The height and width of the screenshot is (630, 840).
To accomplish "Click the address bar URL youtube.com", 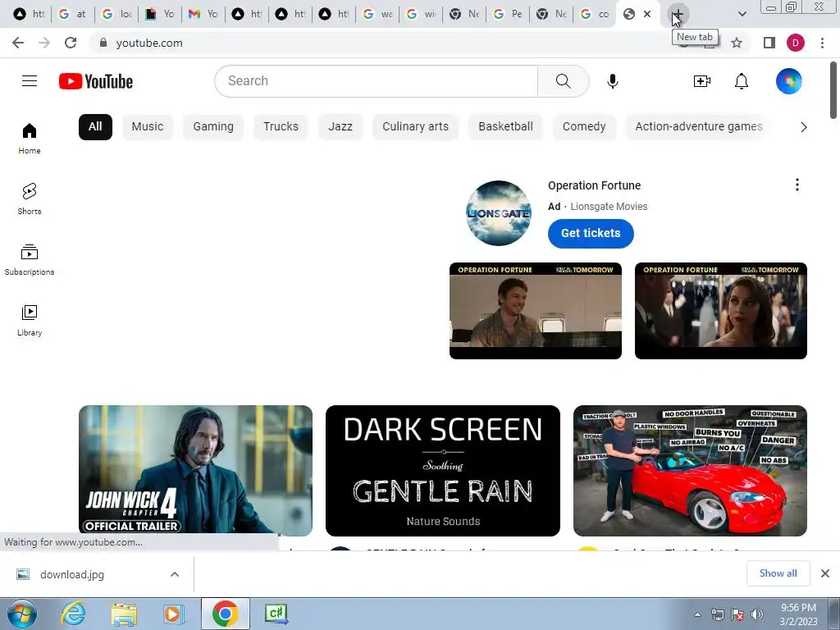I will click(x=149, y=43).
